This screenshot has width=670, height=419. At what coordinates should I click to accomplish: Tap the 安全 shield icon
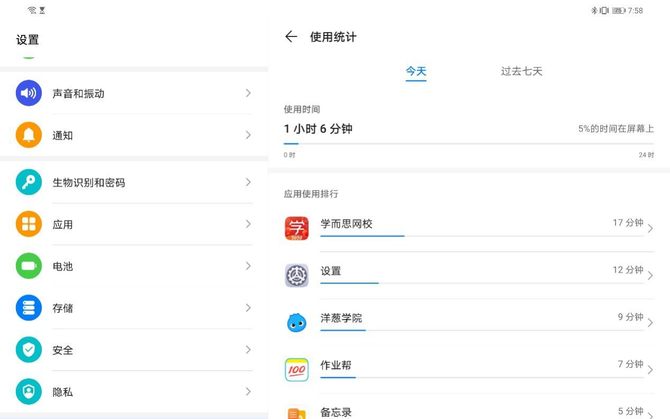click(29, 350)
